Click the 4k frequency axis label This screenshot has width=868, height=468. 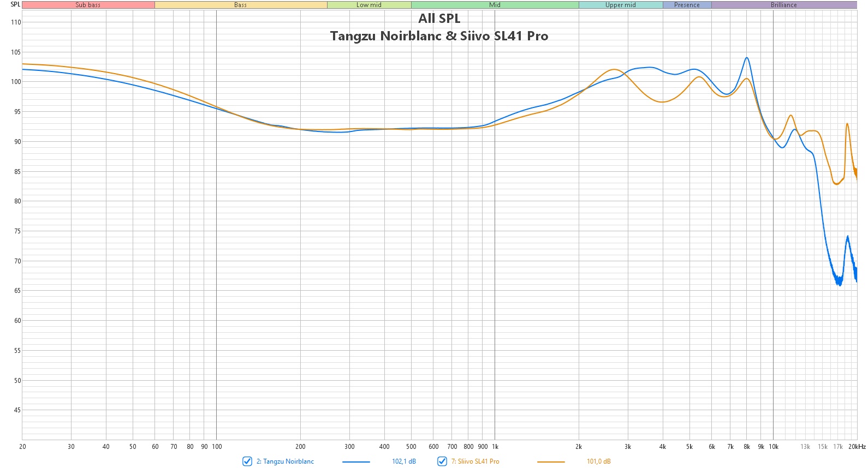(663, 447)
